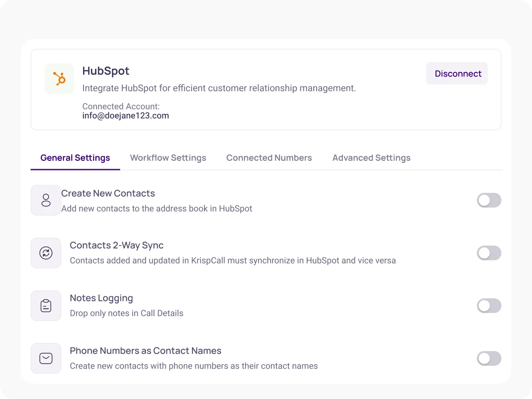
Task: Click the Contacts 2-Way Sync heading
Action: pos(117,246)
